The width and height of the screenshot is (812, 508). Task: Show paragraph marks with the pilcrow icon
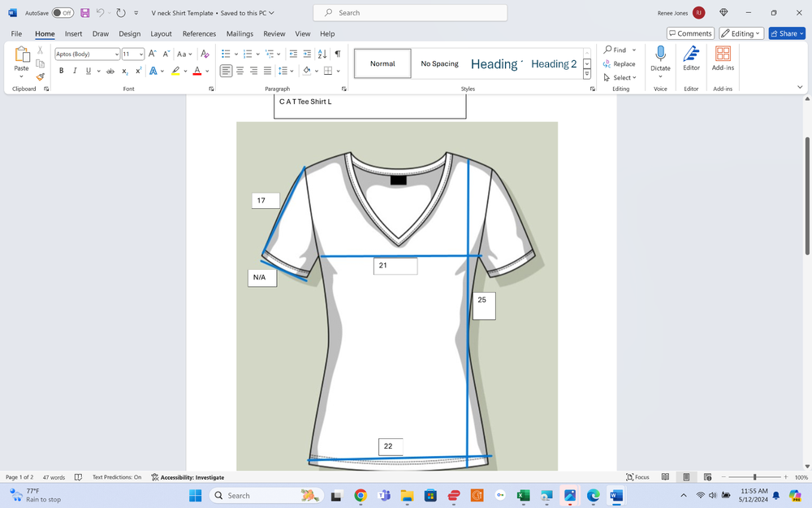[338, 54]
